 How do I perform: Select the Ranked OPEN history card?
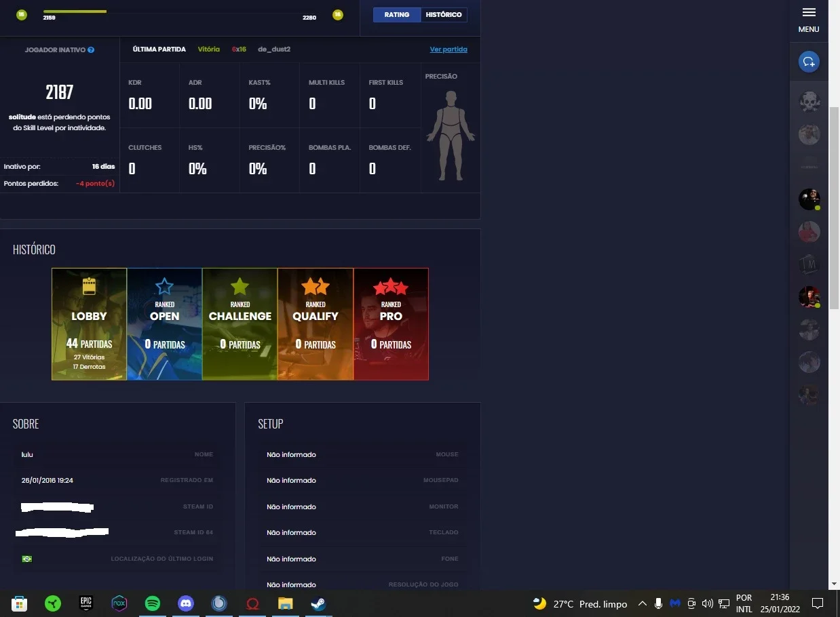165,324
